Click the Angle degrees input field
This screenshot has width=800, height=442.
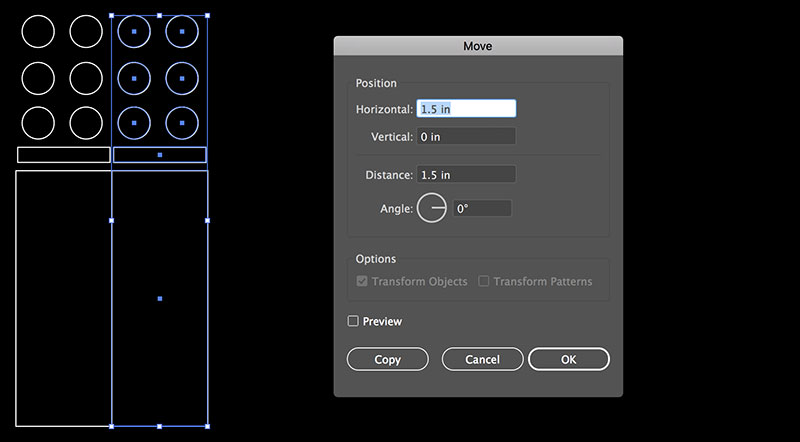[482, 209]
